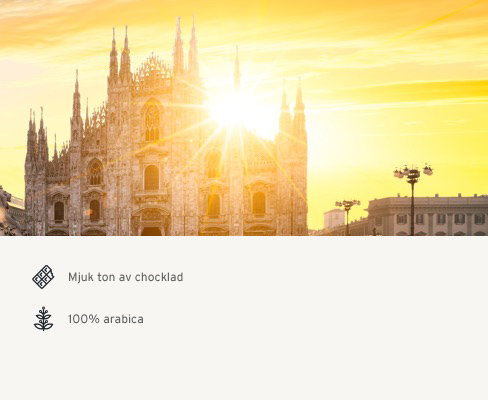Click the chocolate bar icon
The image size is (488, 400).
[x=43, y=277]
